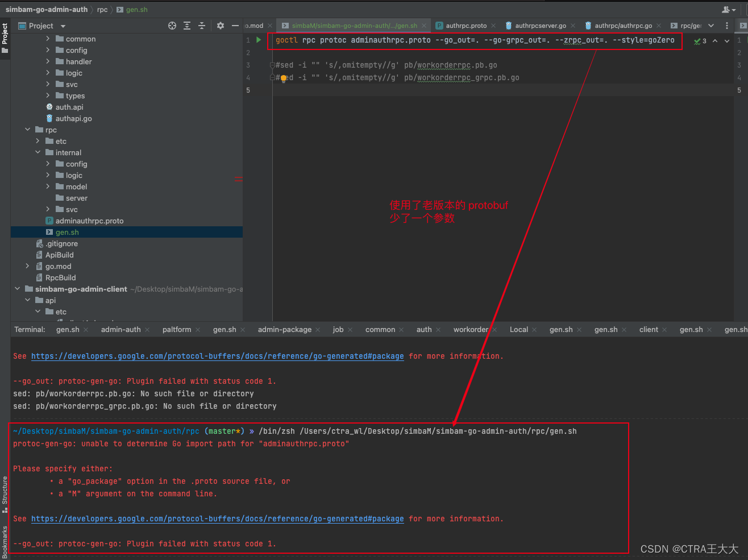Switch to job terminal tab
This screenshot has width=748, height=560.
point(338,329)
